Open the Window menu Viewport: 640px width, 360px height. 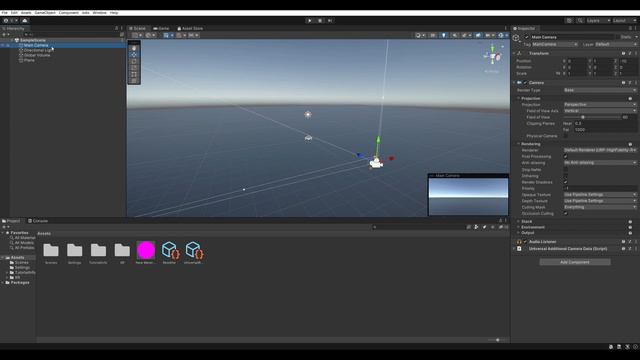point(99,13)
